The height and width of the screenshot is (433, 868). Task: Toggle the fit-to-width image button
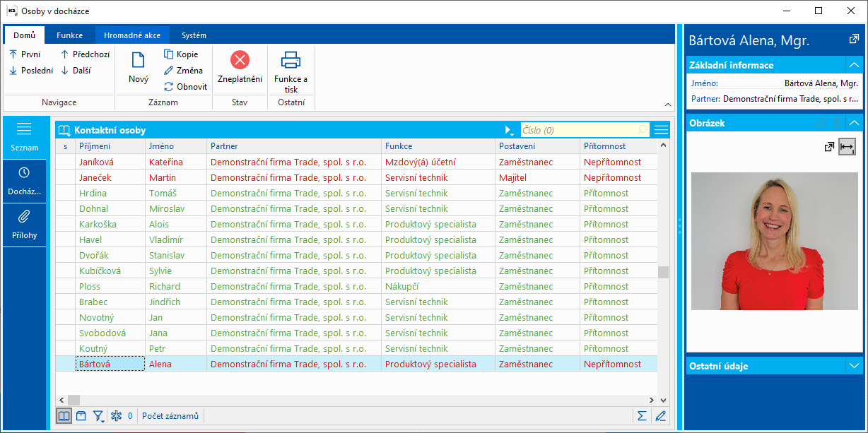click(x=848, y=147)
